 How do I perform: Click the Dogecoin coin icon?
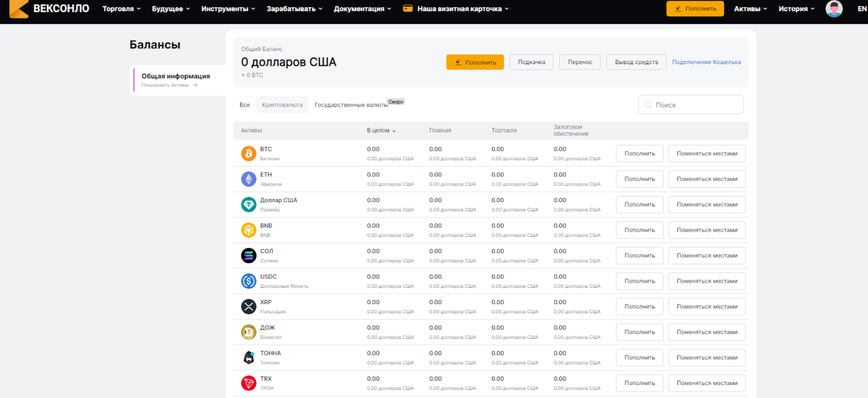[248, 332]
